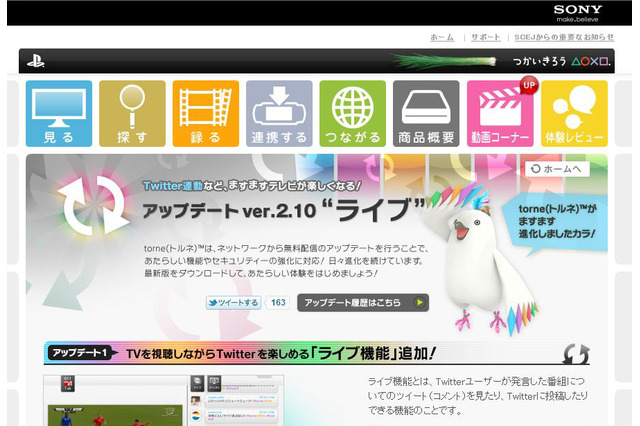Open the 探す (search) magnifier tile
640x426 pixels.
(132, 113)
